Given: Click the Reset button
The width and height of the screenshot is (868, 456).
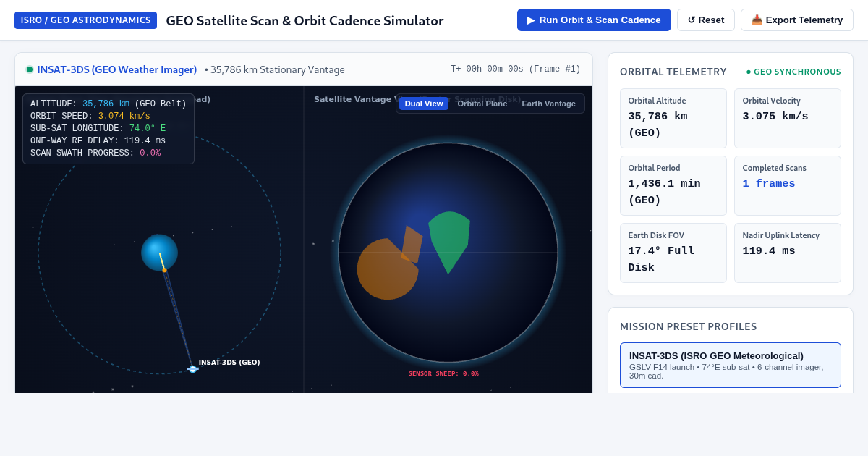Looking at the screenshot, I should (x=706, y=20).
